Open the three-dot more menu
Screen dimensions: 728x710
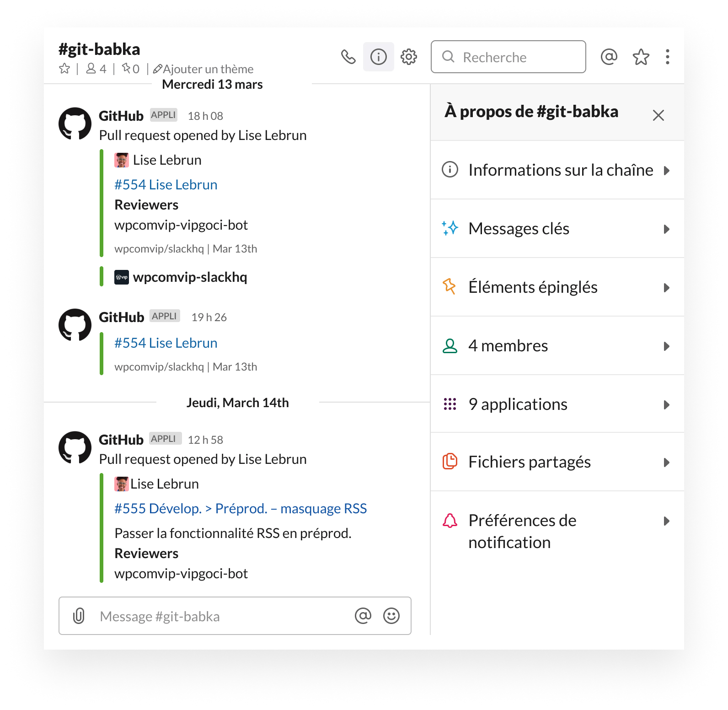668,57
